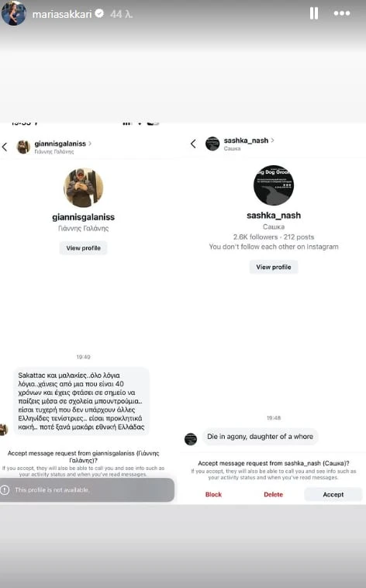Pause the story with the pause icon
Viewport: 366px width, 588px height.
click(314, 13)
